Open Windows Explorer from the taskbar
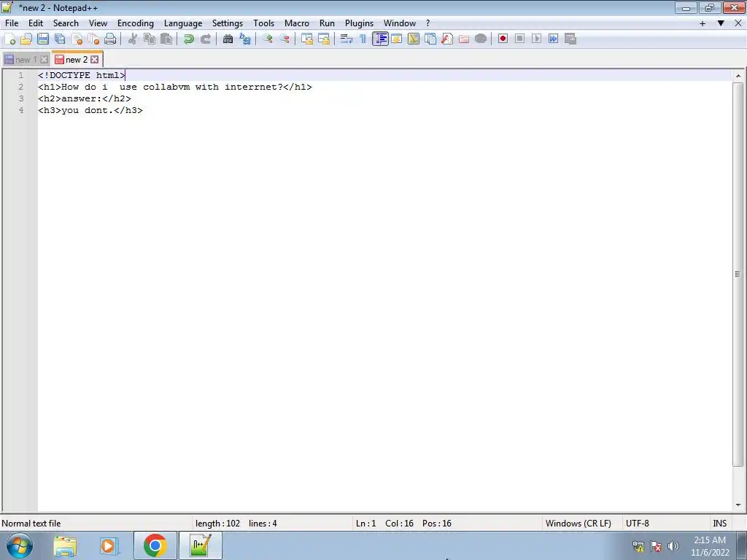Image resolution: width=747 pixels, height=560 pixels. (x=65, y=545)
